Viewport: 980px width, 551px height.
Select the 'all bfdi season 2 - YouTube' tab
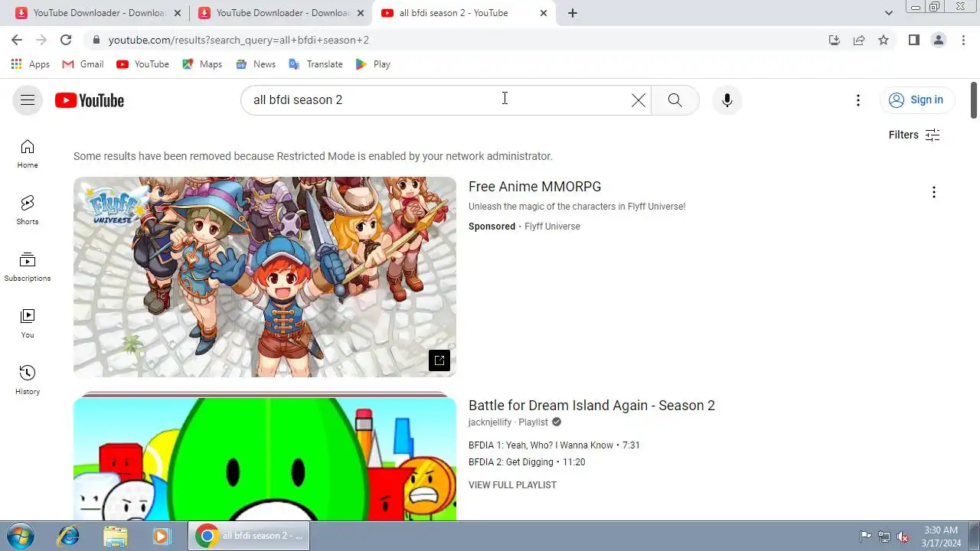point(464,13)
